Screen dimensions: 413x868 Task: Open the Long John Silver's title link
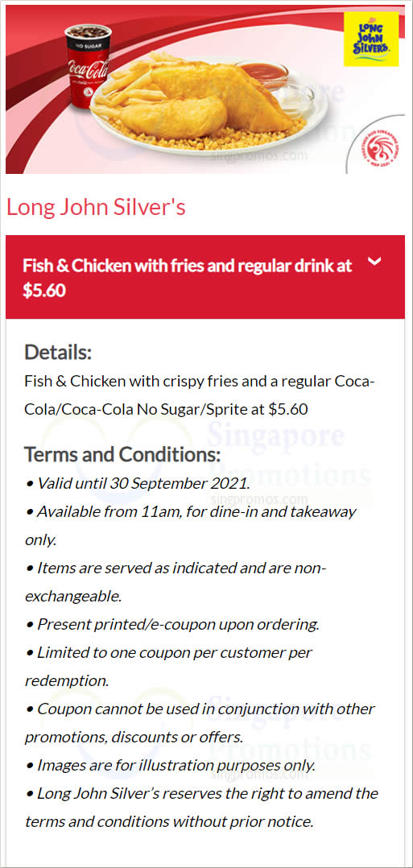pos(96,207)
